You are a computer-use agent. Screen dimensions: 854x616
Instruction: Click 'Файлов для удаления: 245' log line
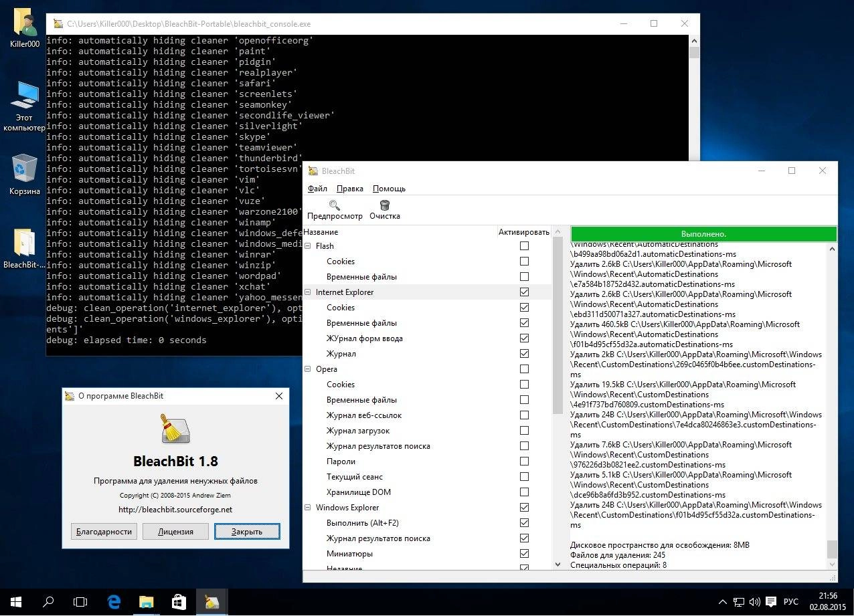[x=618, y=555]
